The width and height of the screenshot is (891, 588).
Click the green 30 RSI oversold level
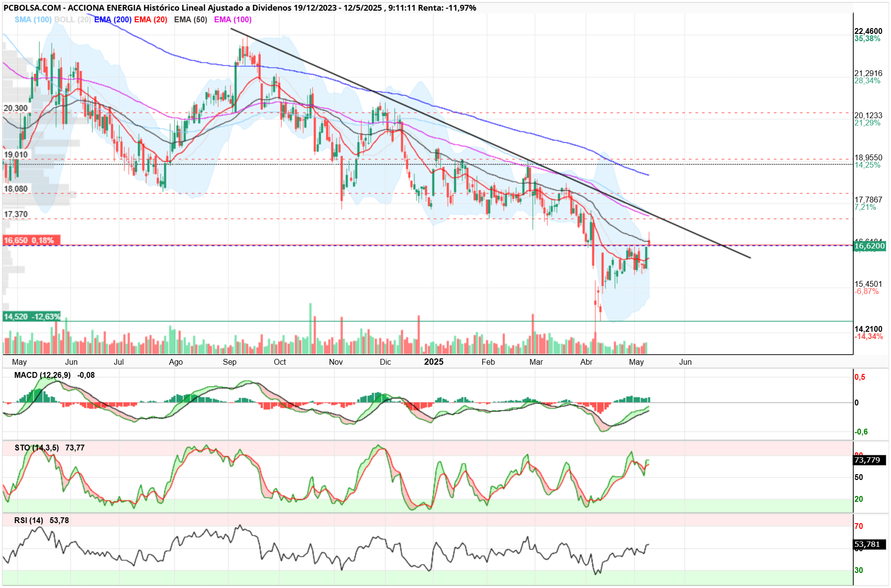click(x=859, y=570)
